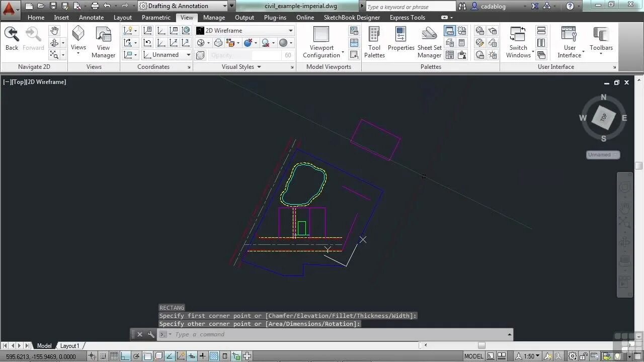
Task: Click the Opacity slider in Visual Styles
Action: (244, 55)
